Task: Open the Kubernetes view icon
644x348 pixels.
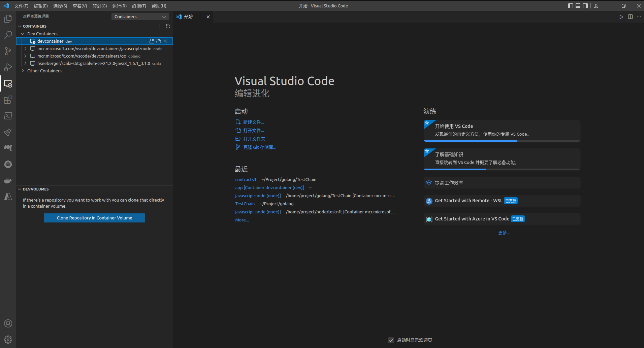Action: (x=8, y=164)
